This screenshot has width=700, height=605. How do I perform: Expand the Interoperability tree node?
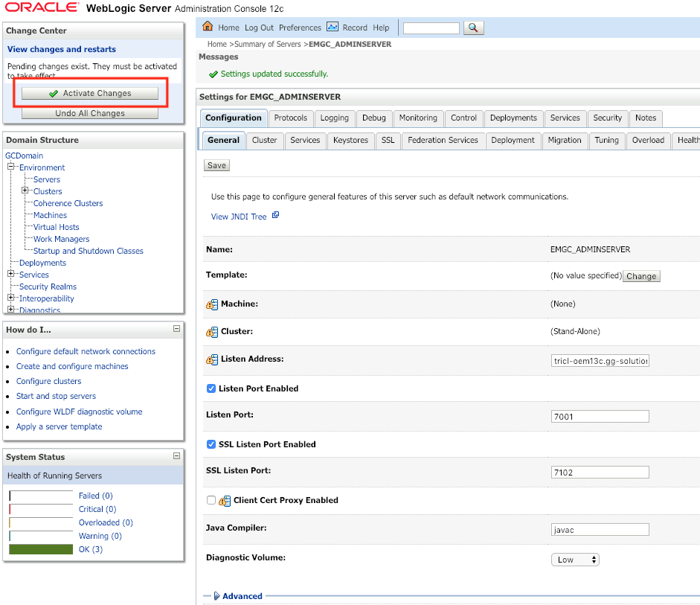point(10,298)
